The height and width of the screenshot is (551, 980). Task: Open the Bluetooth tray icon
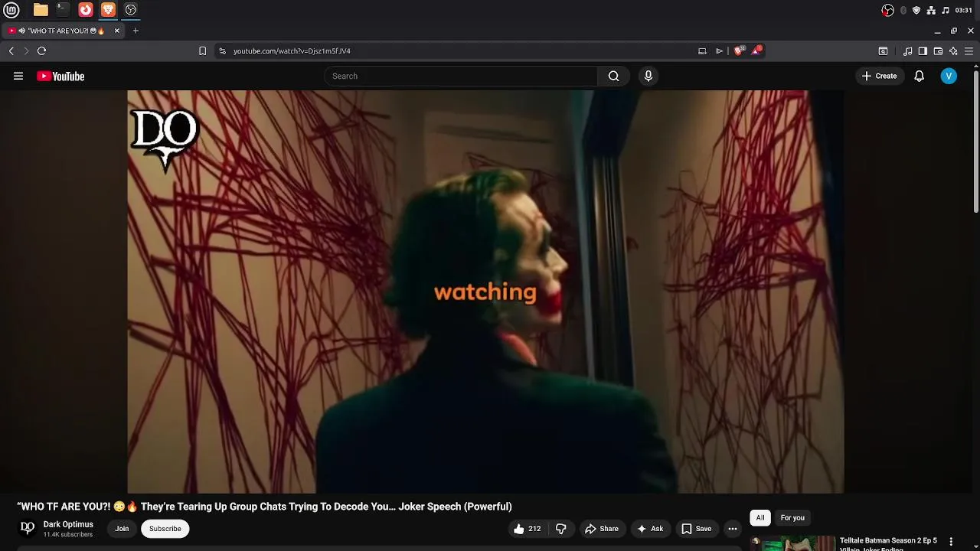903,10
